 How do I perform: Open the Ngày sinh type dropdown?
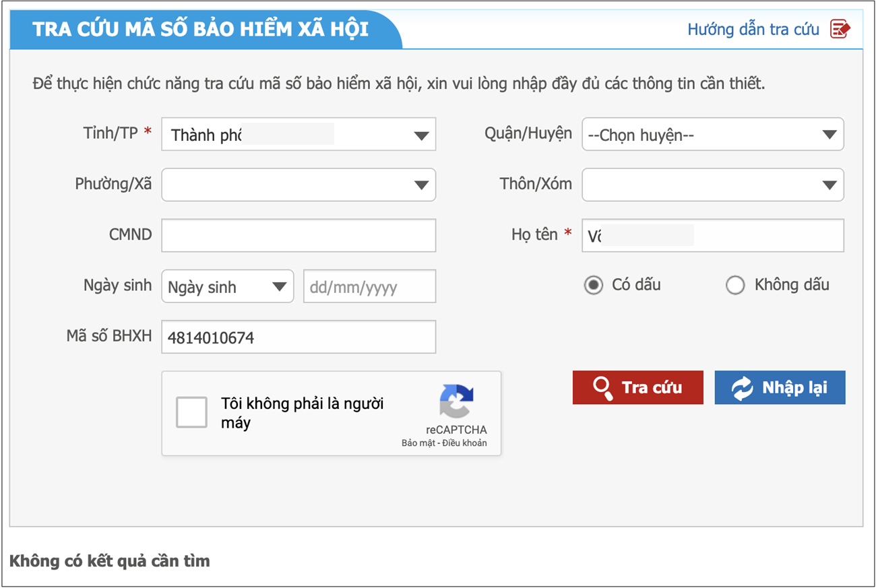[x=228, y=286]
